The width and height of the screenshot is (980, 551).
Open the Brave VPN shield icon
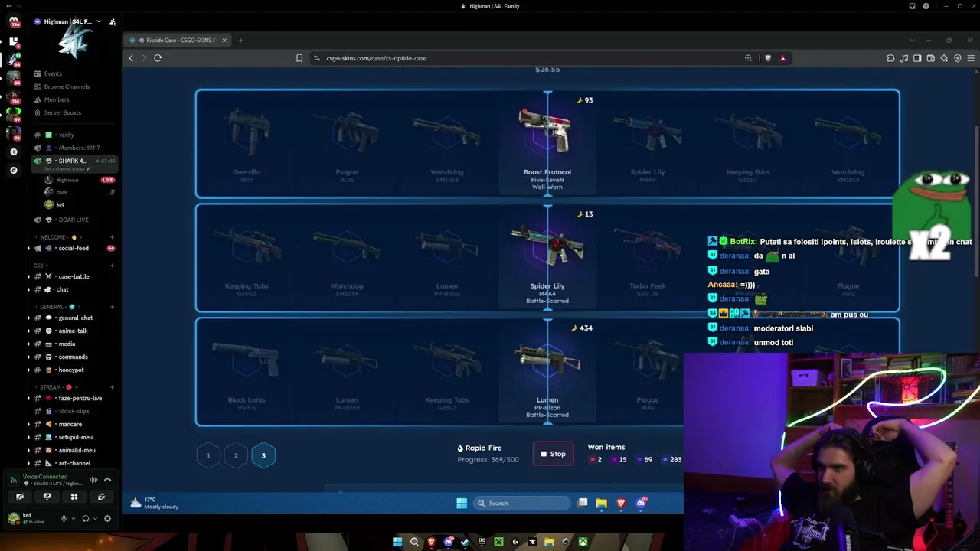click(958, 58)
